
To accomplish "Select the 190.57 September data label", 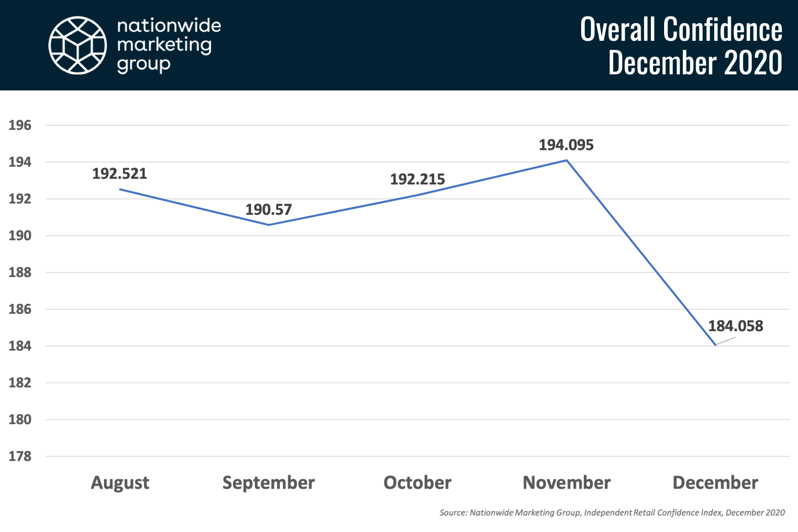I will (269, 209).
